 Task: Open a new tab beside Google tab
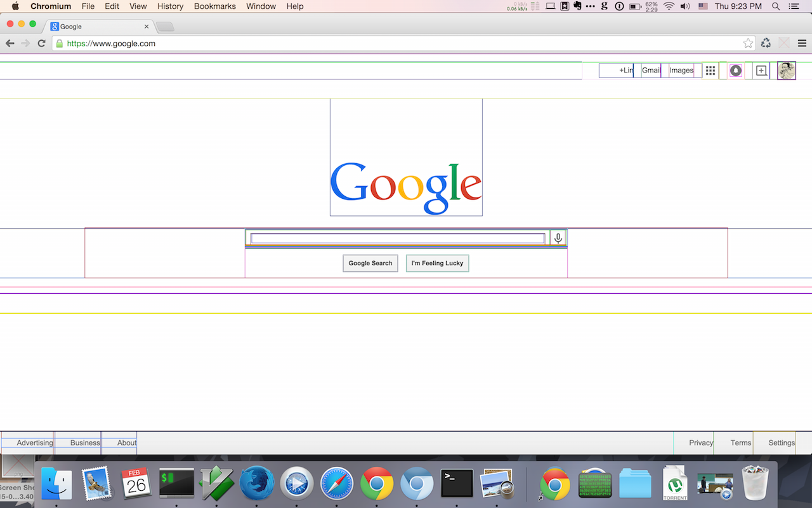[165, 27]
